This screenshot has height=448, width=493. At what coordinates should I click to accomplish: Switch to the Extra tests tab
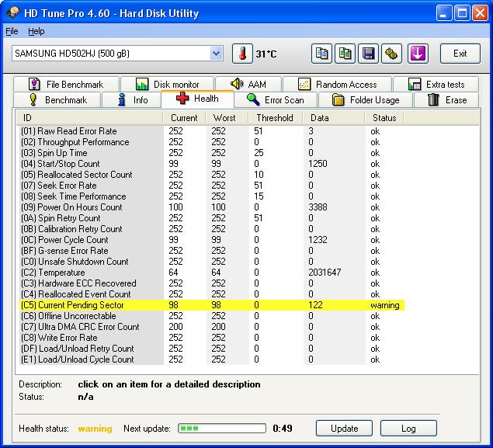[436, 85]
